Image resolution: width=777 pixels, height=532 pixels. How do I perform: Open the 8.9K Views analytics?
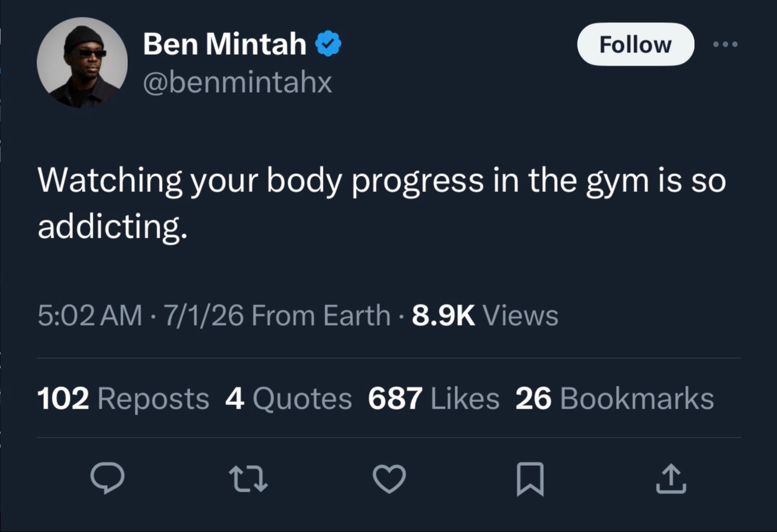(485, 316)
